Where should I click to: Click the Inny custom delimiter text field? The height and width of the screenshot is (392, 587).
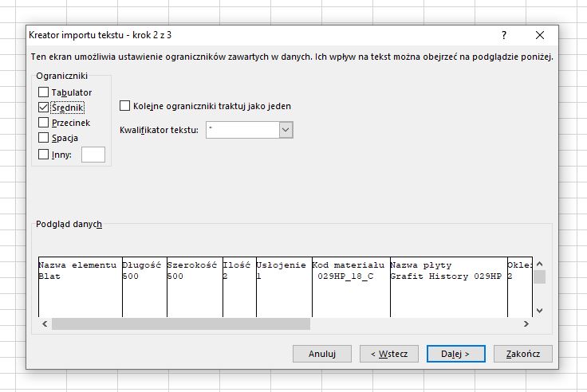[x=93, y=155]
